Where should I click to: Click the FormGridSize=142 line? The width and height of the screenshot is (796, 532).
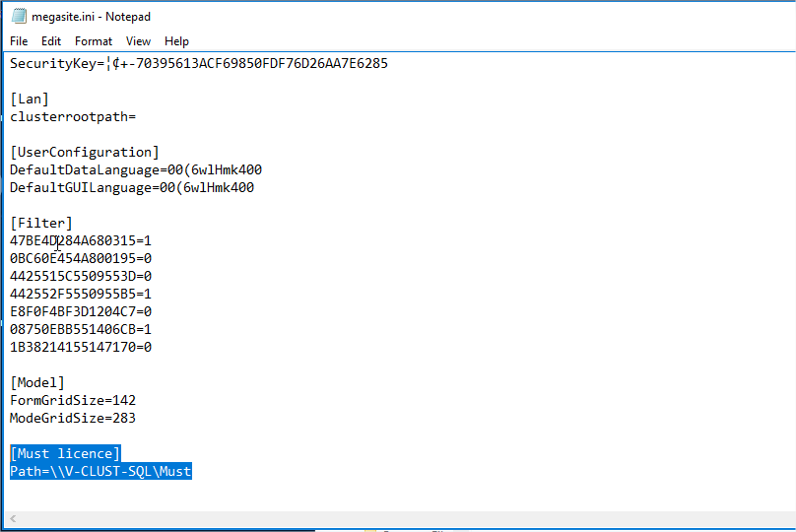click(x=73, y=400)
